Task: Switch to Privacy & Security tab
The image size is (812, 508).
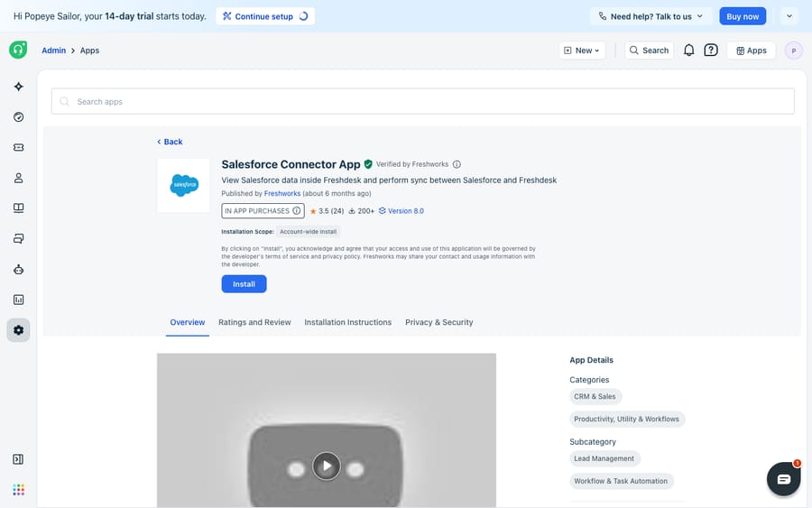Action: [439, 322]
